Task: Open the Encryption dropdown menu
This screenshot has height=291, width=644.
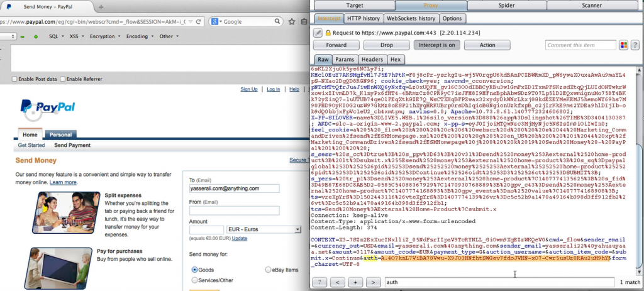Action: tap(104, 36)
